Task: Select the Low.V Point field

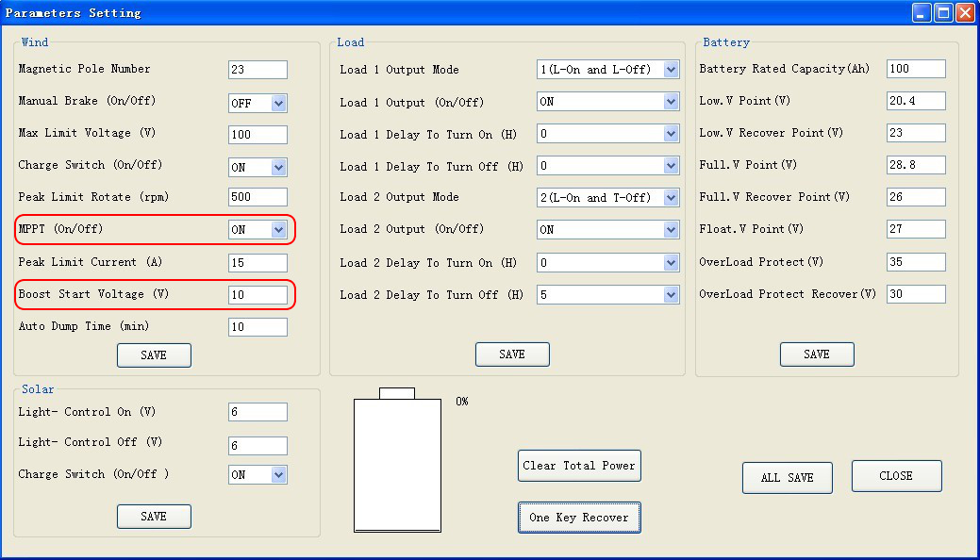Action: [x=916, y=101]
